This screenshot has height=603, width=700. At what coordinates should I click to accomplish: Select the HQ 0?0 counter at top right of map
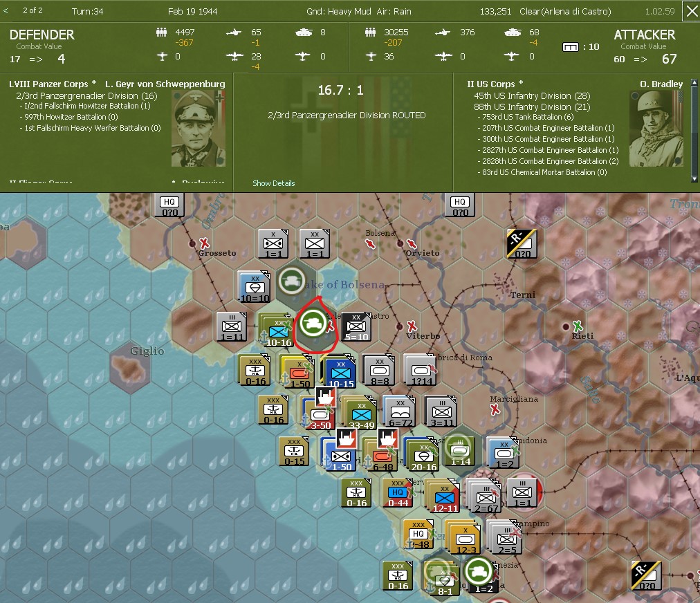pos(460,205)
